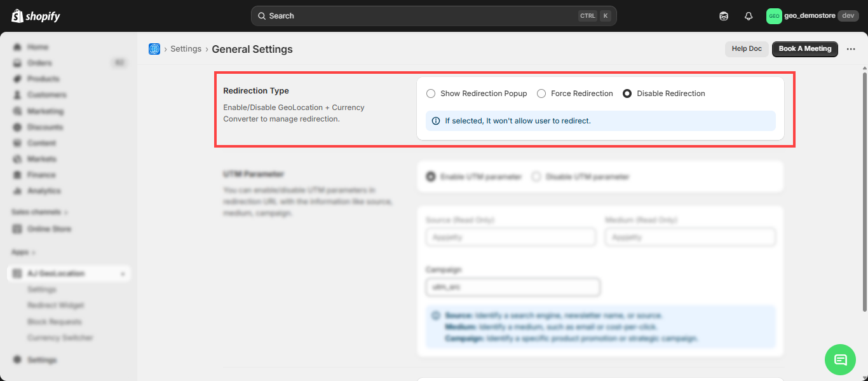Open the notifications bell

(749, 16)
